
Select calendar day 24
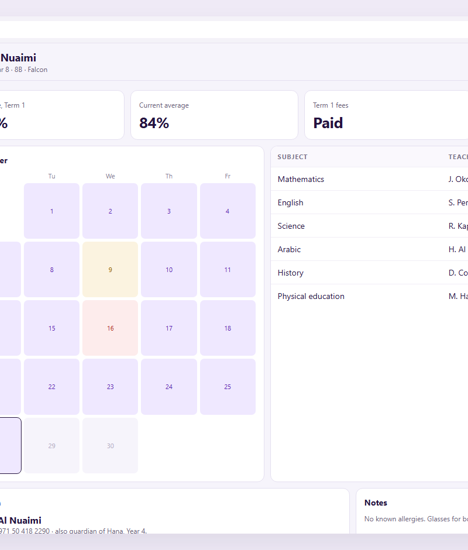[169, 387]
